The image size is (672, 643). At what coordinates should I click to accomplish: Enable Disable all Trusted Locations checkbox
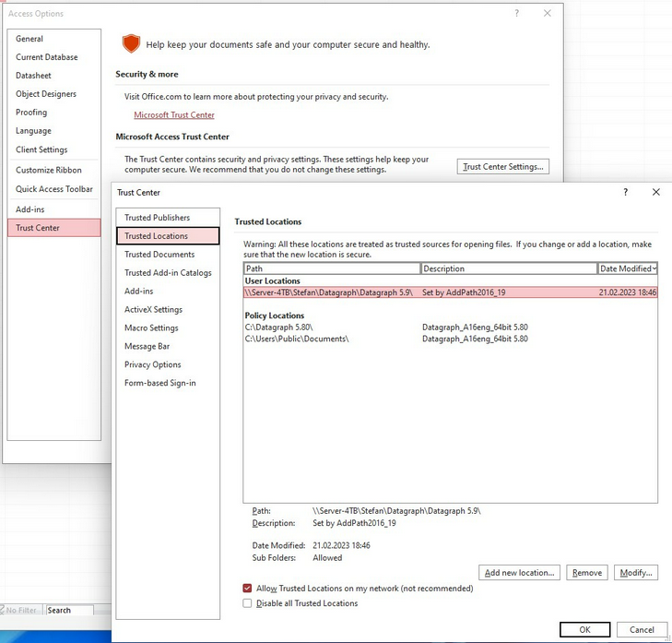tap(247, 603)
